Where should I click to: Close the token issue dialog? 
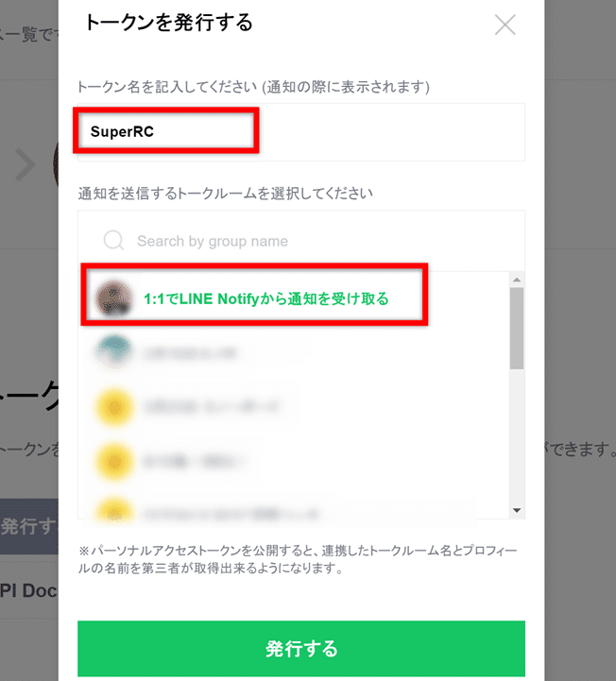(x=505, y=25)
